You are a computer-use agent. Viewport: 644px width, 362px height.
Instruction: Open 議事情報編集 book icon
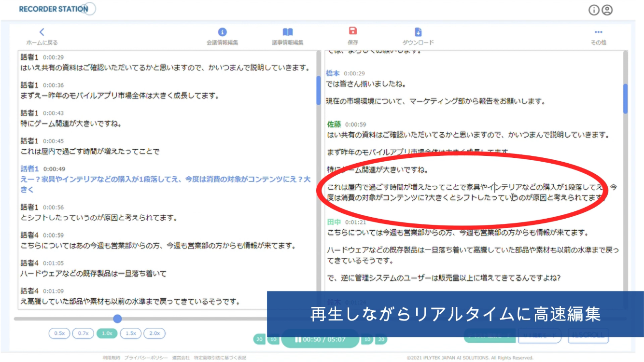point(288,32)
